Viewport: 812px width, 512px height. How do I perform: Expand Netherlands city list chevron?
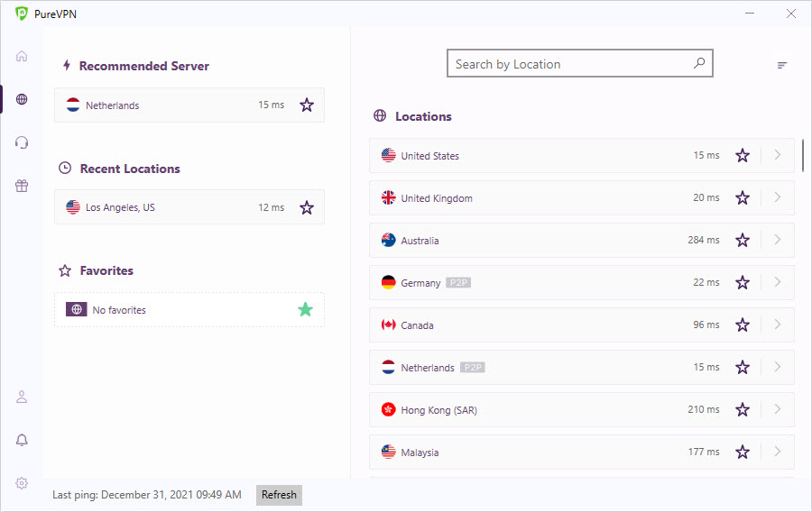[778, 367]
